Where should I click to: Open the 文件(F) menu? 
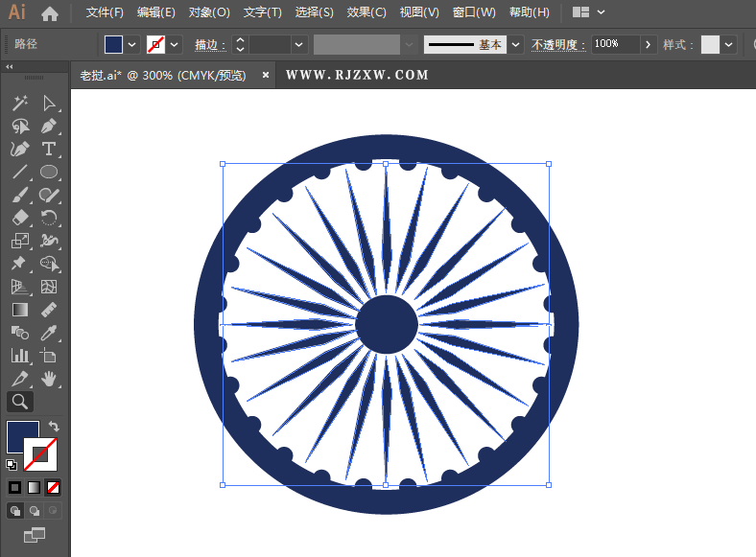click(105, 12)
